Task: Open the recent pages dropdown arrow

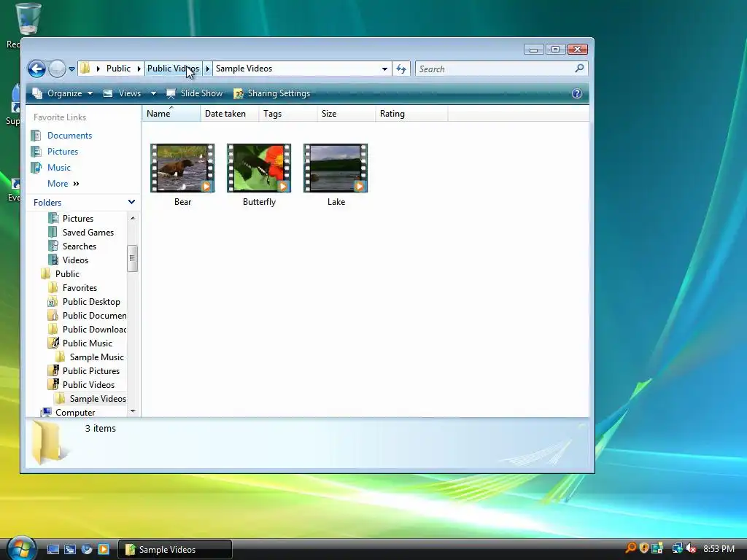Action: pos(72,69)
